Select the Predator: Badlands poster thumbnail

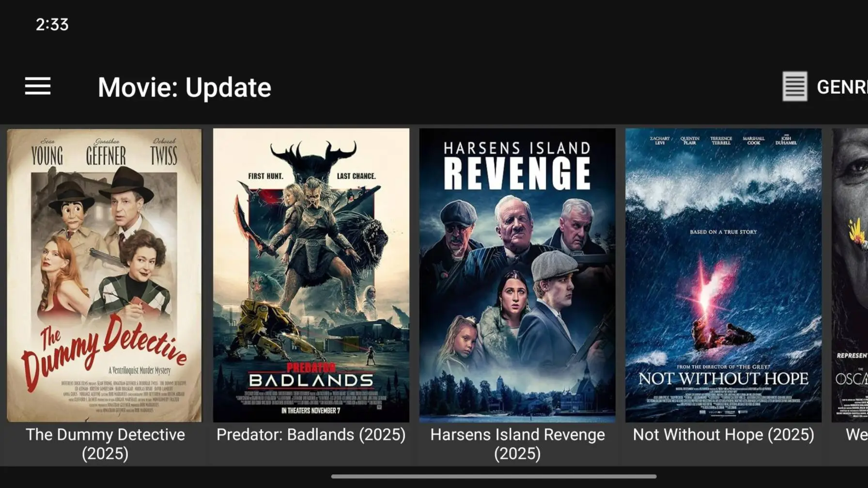click(311, 275)
